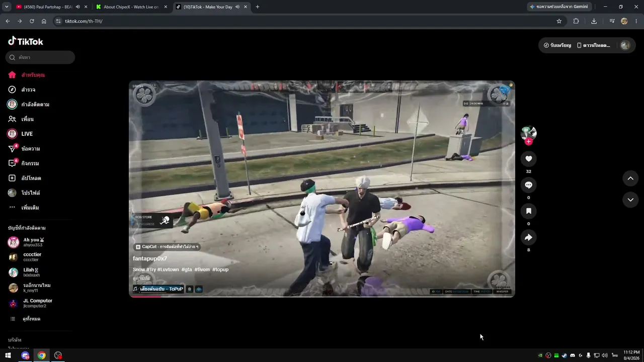Viewport: 644px width, 362px height.
Task: Reload the TikTok page
Action: click(x=32, y=21)
